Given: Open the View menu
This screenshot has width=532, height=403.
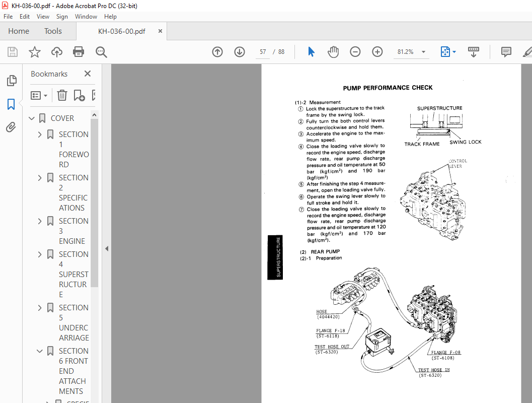Looking at the screenshot, I should (43, 16).
